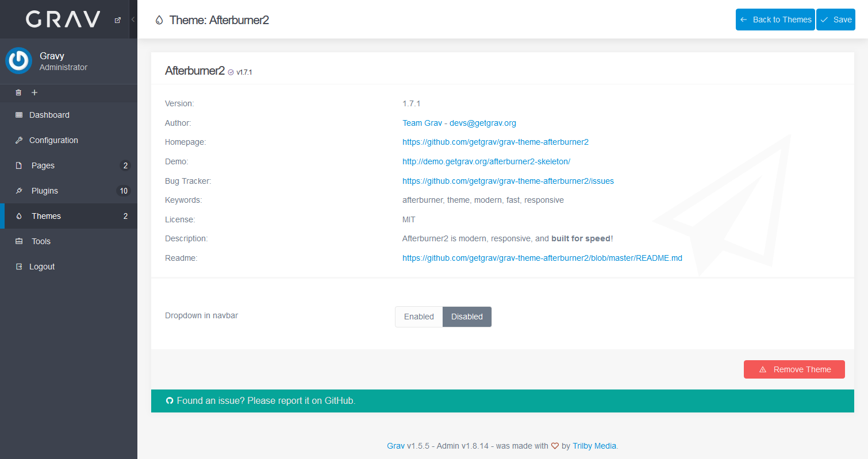Click the trash can icon in the sidebar
868x459 pixels.
18,92
